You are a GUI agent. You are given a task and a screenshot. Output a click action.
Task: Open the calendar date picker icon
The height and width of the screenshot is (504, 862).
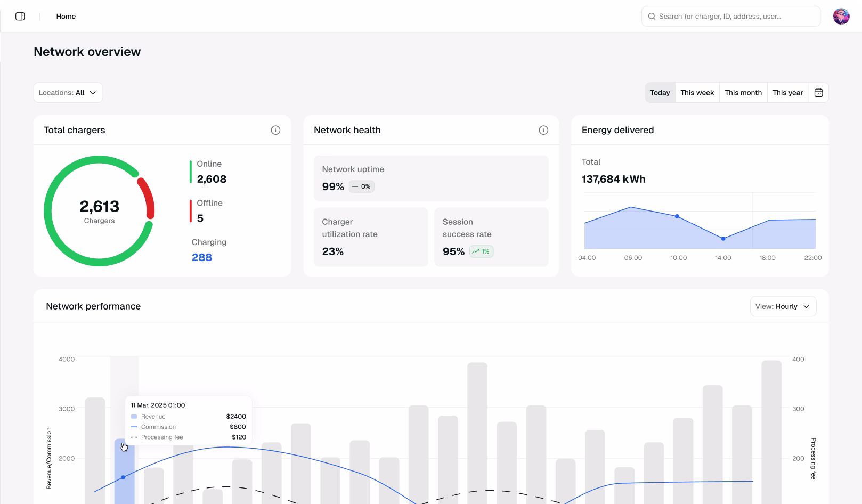(818, 93)
